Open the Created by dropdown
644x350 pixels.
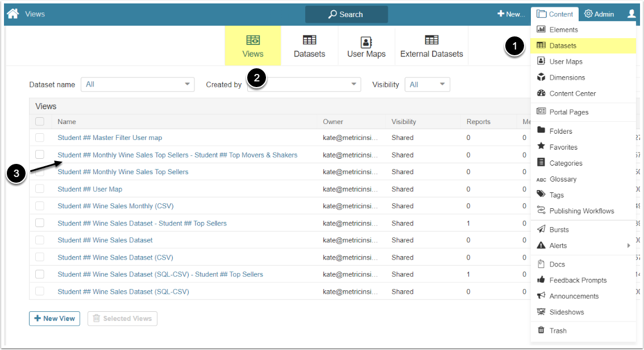[x=304, y=85]
